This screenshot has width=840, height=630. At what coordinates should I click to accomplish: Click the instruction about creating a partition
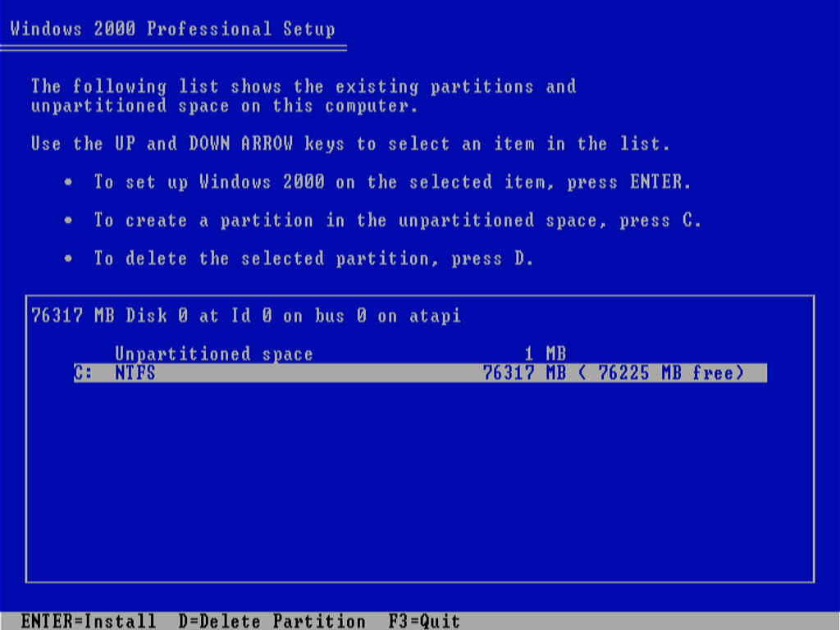point(398,221)
